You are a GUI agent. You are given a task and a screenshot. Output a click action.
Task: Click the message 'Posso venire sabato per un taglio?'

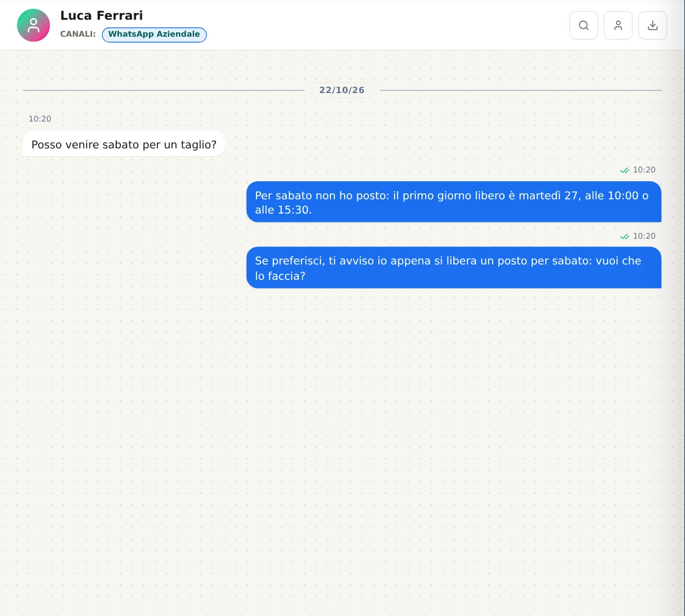pyautogui.click(x=124, y=145)
